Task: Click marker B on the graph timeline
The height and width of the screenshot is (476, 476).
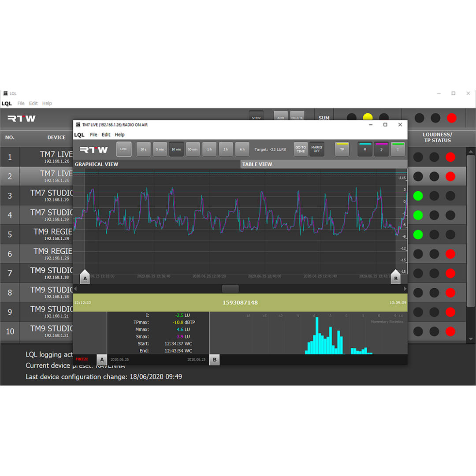Action: [x=396, y=278]
